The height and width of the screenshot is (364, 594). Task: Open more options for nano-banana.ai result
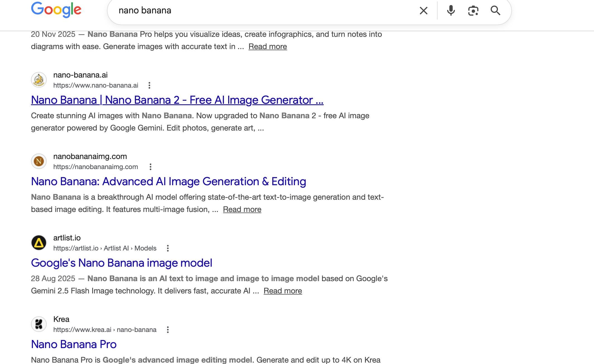149,85
